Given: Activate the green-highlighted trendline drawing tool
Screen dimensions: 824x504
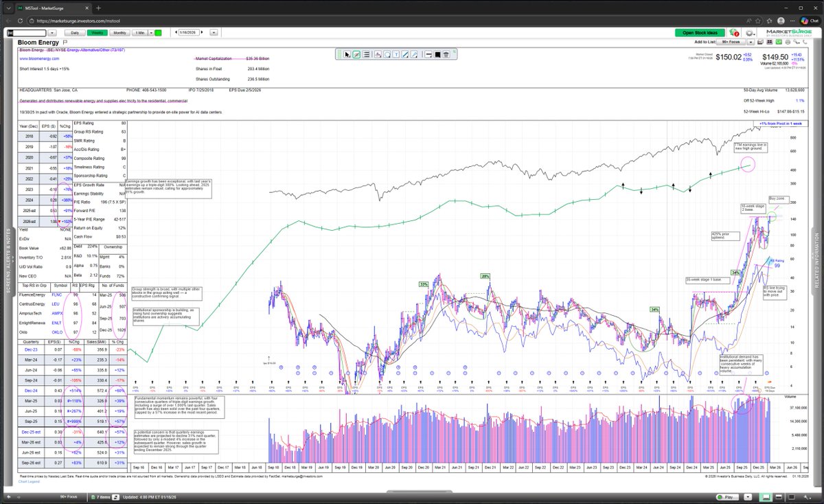Looking at the screenshot, I should click(356, 54).
